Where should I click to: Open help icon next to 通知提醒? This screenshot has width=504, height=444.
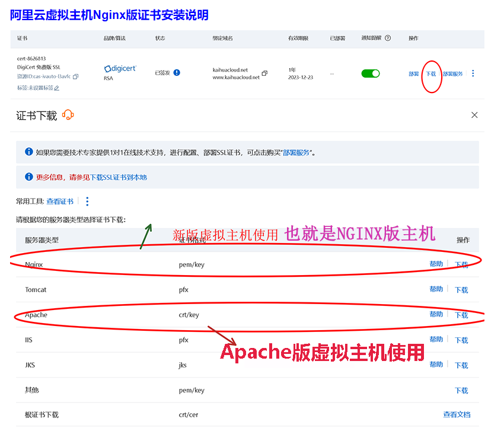click(x=388, y=38)
